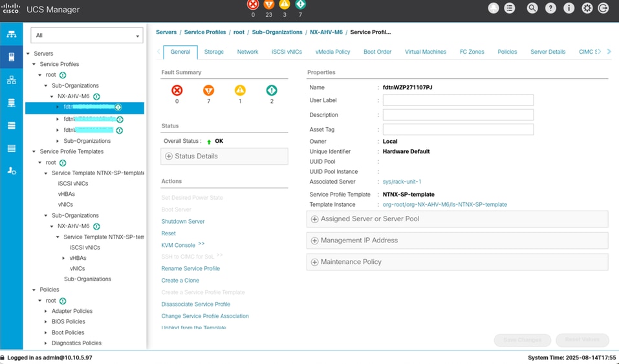Screen dimensions: 619x364
Task: Click the major faults icon in top bar
Action: click(269, 5)
